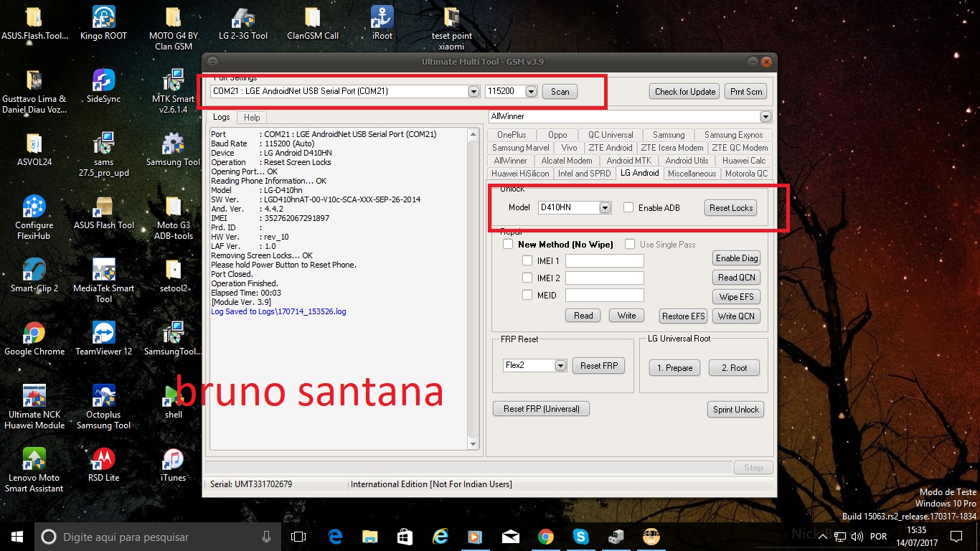The height and width of the screenshot is (551, 980).
Task: Open Kingo ROOT desktop shortcut
Action: [x=104, y=22]
